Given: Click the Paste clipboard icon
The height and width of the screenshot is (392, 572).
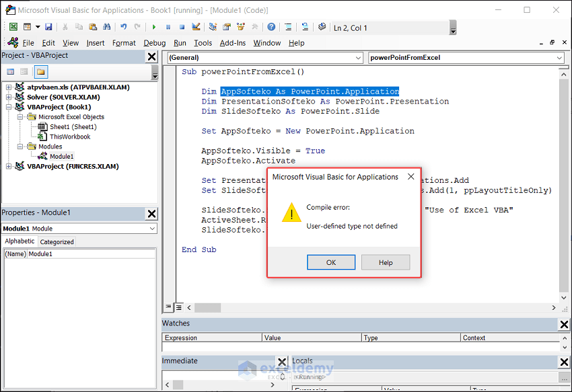Looking at the screenshot, I should [x=93, y=27].
